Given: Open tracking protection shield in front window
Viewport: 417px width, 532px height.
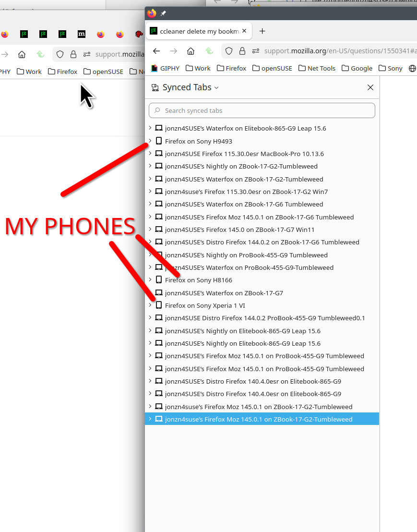Looking at the screenshot, I should pyautogui.click(x=229, y=51).
